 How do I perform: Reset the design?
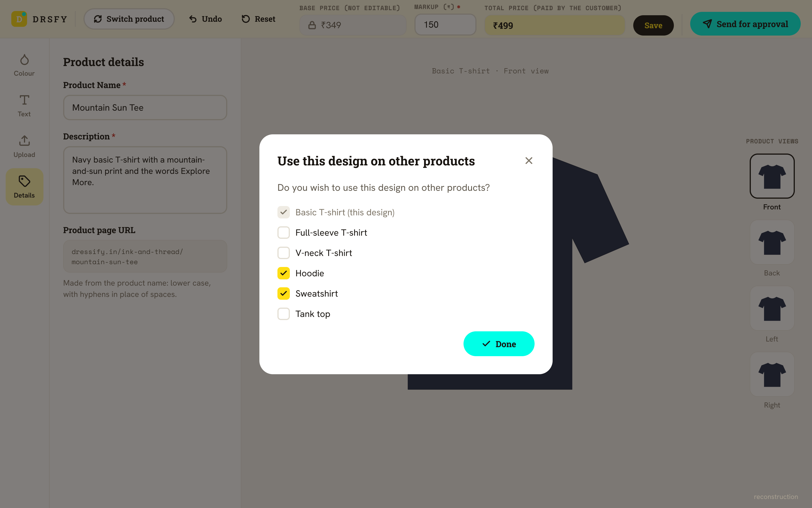[258, 19]
